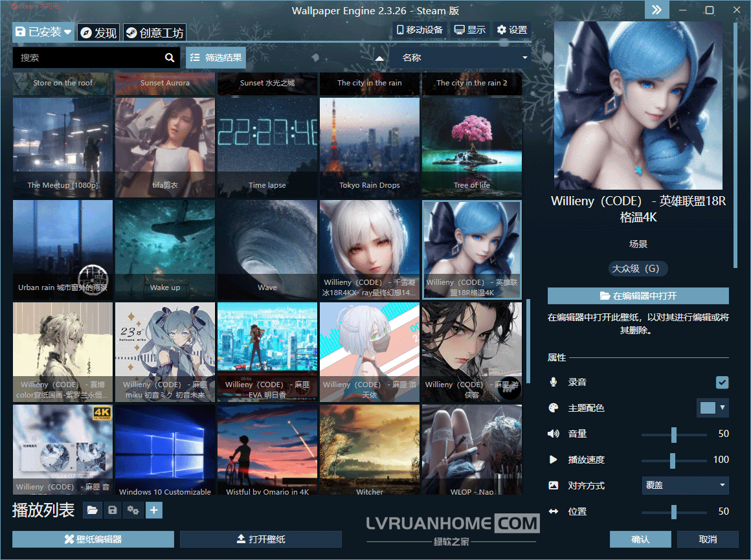Collapse side panel with the double-chevron icon
751x560 pixels.
coord(656,10)
